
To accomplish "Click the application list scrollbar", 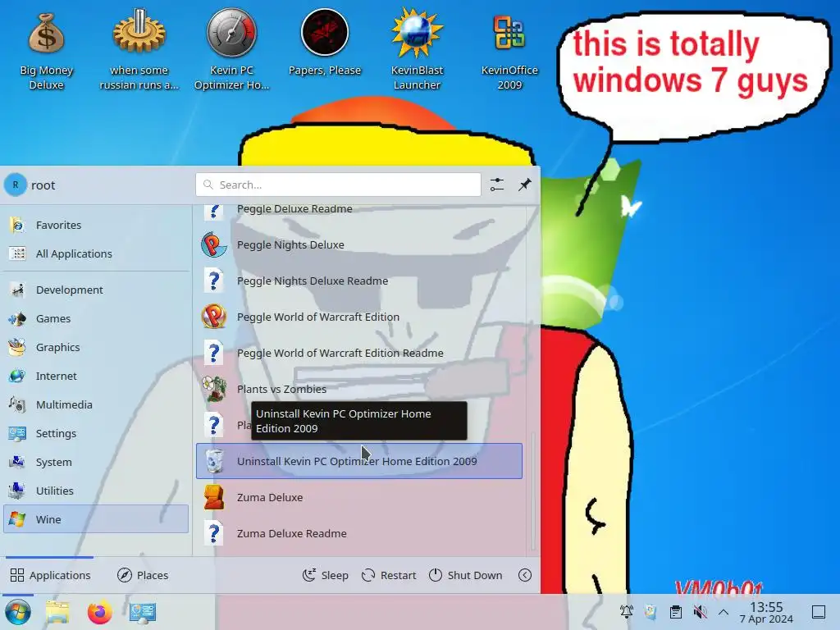I will (x=533, y=491).
